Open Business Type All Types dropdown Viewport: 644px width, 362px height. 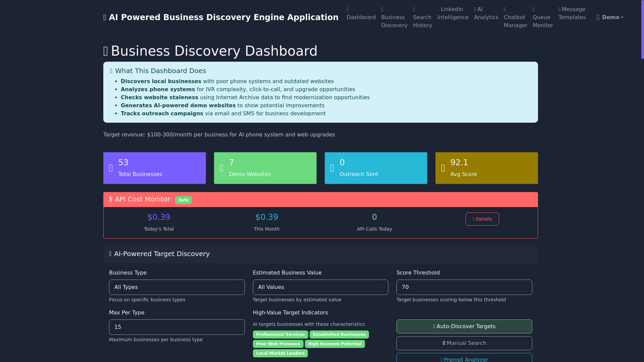pyautogui.click(x=177, y=287)
